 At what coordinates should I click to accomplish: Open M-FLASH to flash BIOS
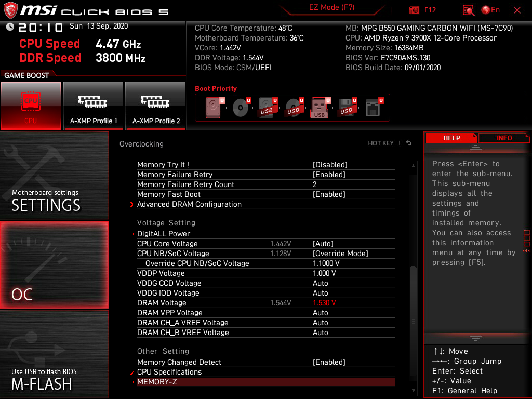point(54,354)
